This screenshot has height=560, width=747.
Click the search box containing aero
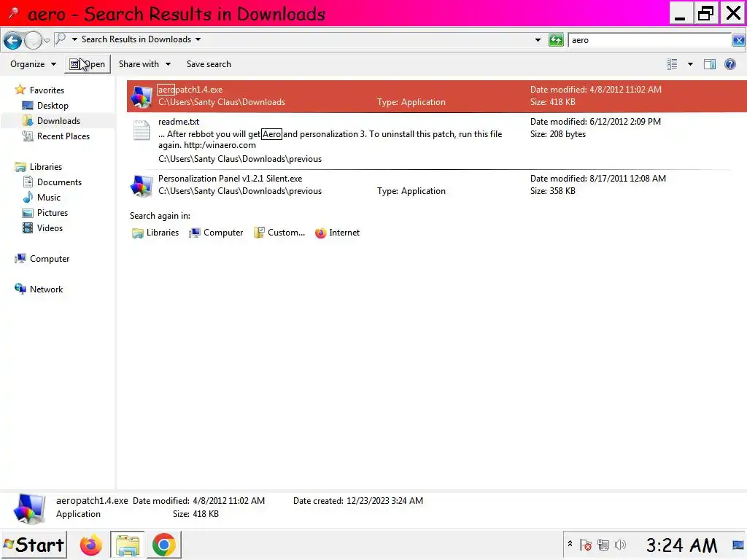click(649, 40)
